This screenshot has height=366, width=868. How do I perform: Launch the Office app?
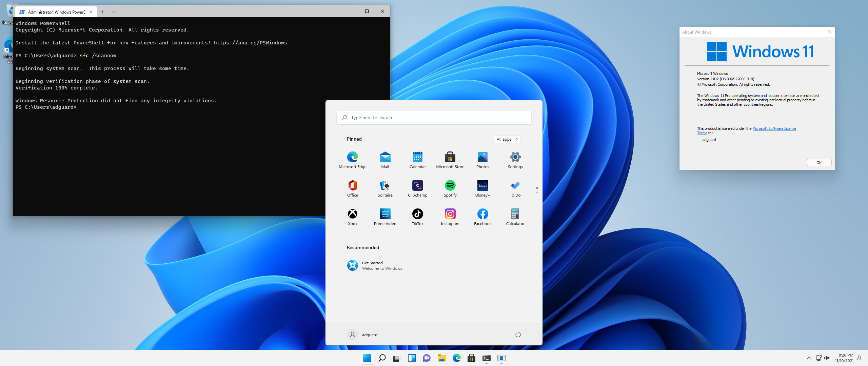352,188
